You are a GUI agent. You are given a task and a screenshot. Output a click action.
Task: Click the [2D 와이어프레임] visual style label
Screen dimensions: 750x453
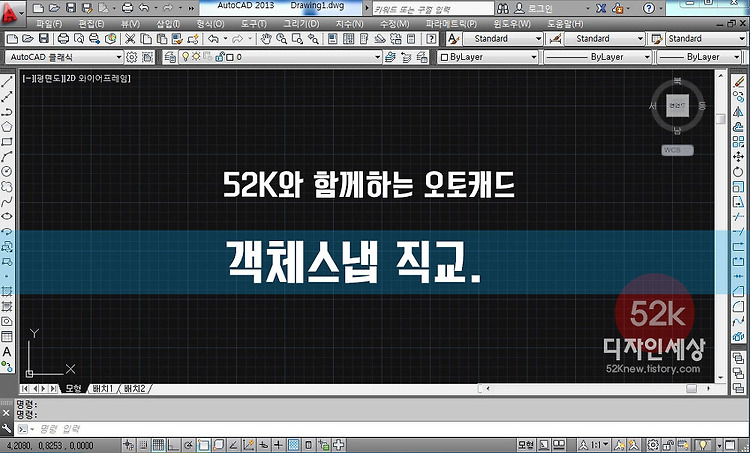(x=98, y=78)
